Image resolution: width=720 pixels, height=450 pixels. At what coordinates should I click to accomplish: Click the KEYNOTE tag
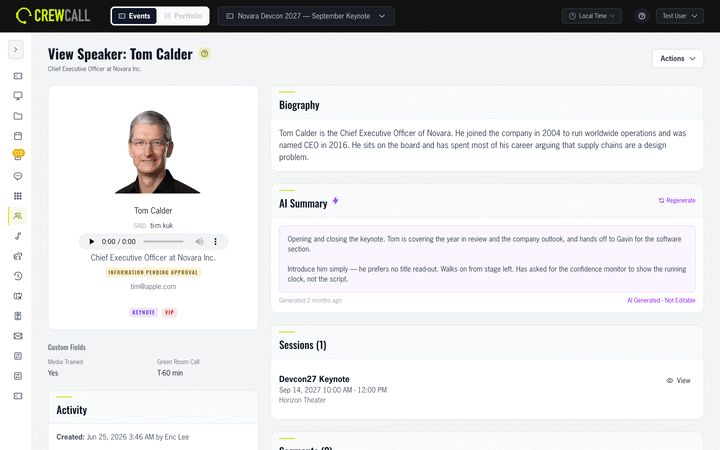click(x=144, y=312)
